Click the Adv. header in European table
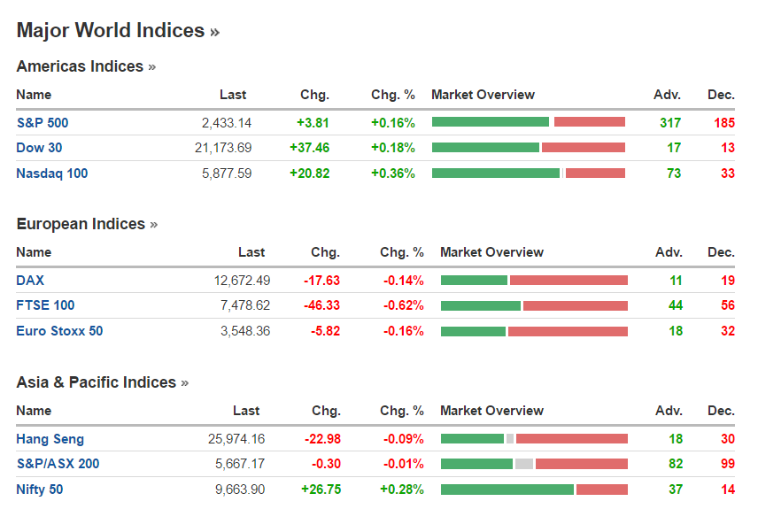 (x=668, y=252)
